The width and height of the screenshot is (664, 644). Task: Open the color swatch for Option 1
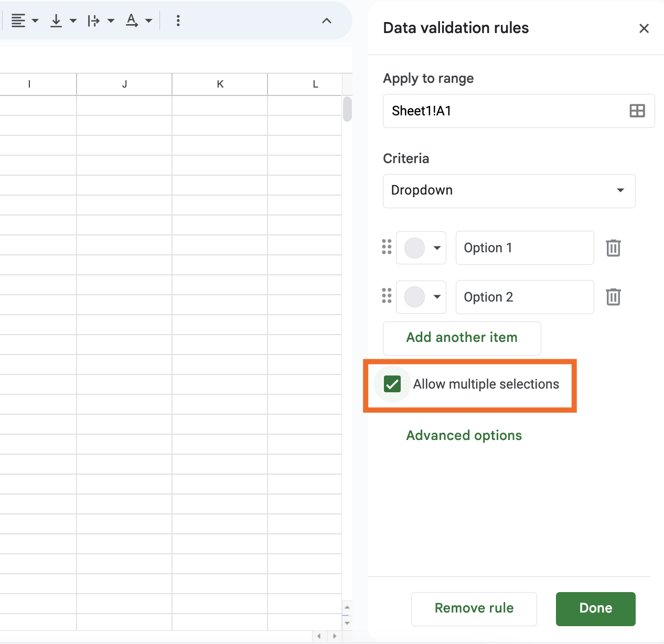click(x=421, y=248)
